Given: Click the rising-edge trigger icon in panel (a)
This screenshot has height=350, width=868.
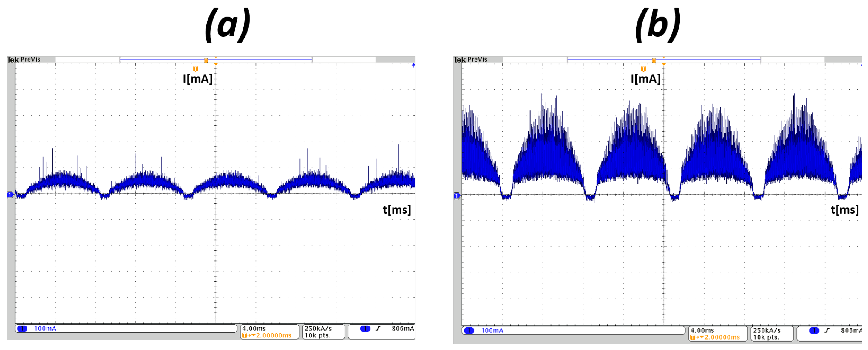Looking at the screenshot, I should click(x=378, y=329).
